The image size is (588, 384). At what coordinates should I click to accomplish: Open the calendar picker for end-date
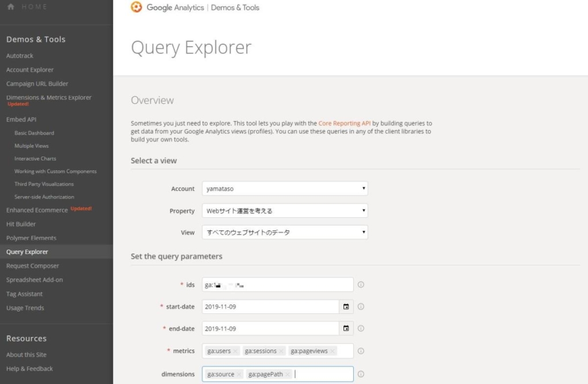pos(347,328)
